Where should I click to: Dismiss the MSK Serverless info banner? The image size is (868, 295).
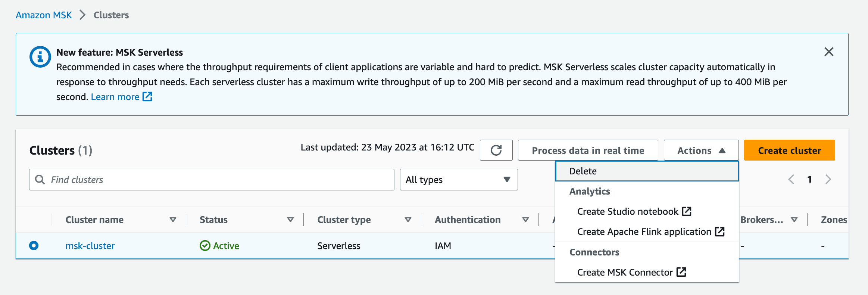(x=829, y=52)
